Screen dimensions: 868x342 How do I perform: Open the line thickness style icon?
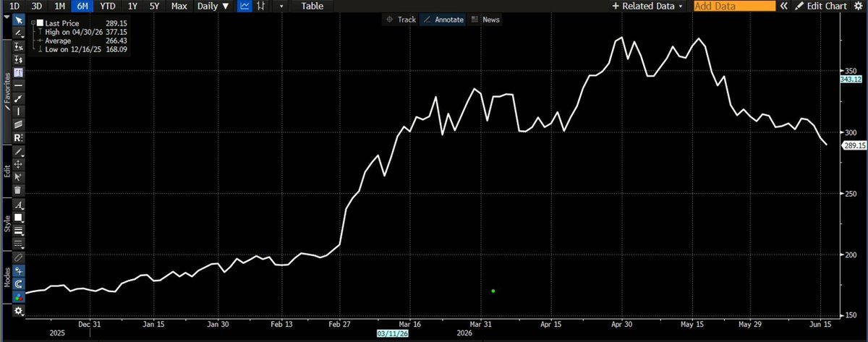point(19,231)
